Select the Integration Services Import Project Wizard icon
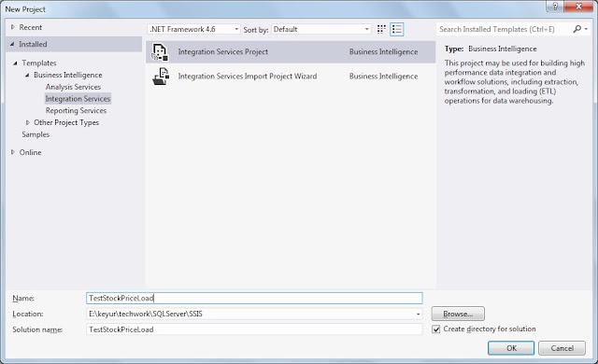 tap(161, 77)
